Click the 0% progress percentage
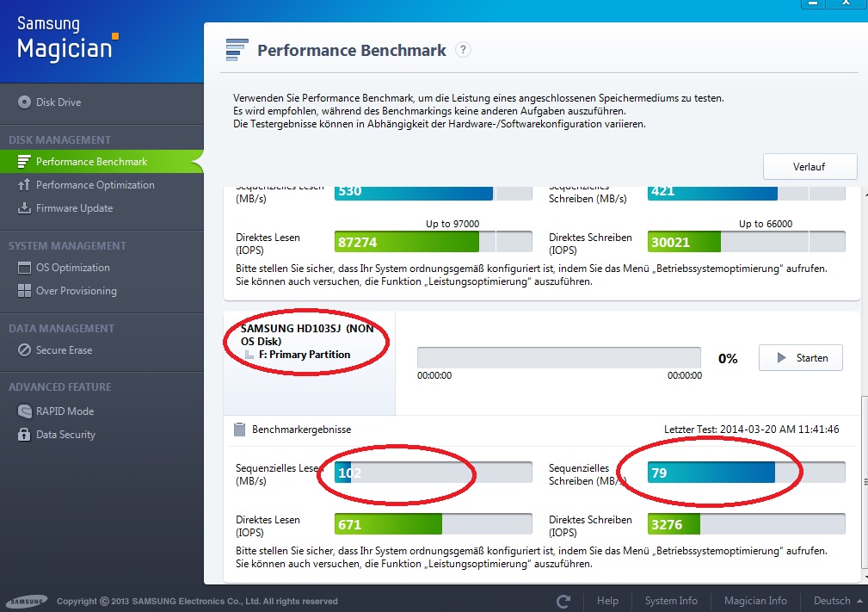This screenshot has height=612, width=868. click(x=728, y=359)
